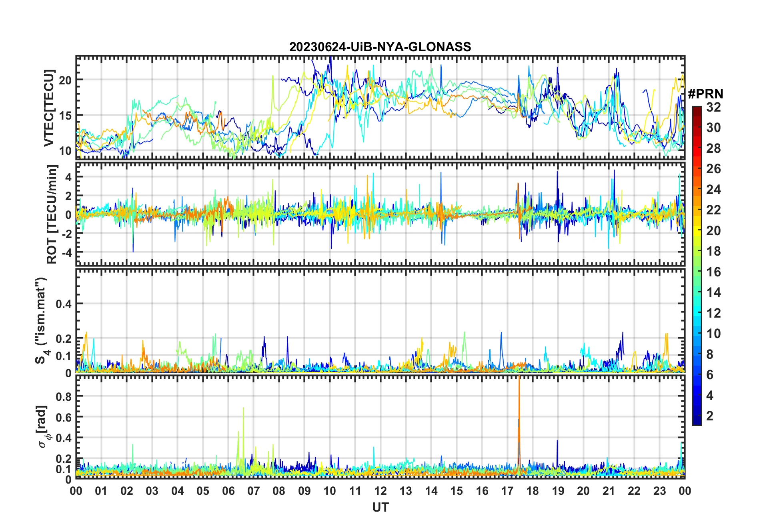This screenshot has width=761, height=532.
Task: Click the 24 label on PRN colorbar
Action: click(x=713, y=190)
